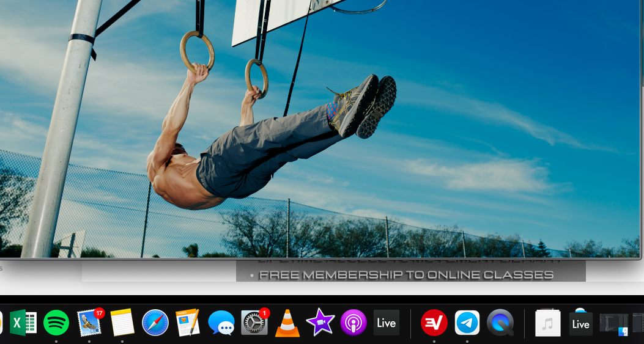Open ExpressVPN red icon
644x344 pixels.
point(434,323)
